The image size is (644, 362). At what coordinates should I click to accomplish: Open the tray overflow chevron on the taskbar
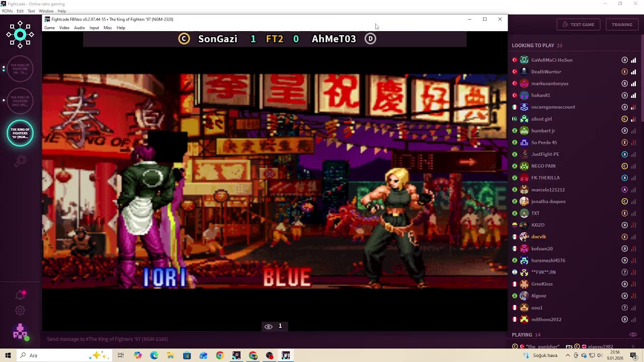pyautogui.click(x=568, y=355)
